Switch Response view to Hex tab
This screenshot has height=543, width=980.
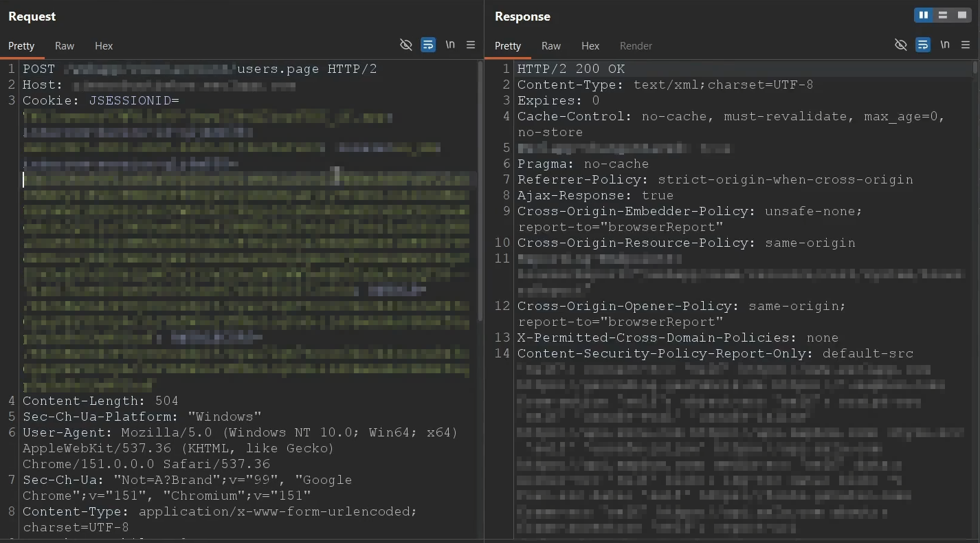(x=590, y=45)
